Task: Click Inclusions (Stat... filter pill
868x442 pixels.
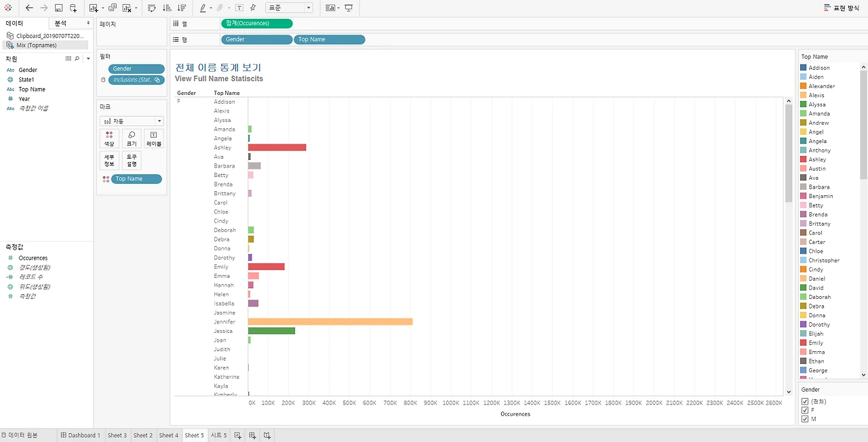Action: tap(136, 80)
